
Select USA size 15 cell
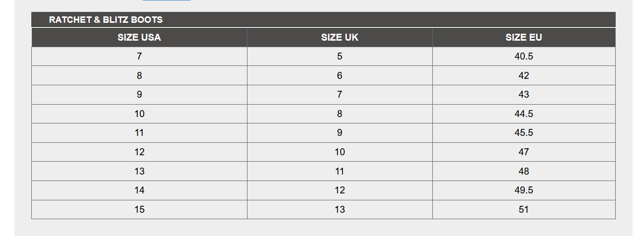139,209
